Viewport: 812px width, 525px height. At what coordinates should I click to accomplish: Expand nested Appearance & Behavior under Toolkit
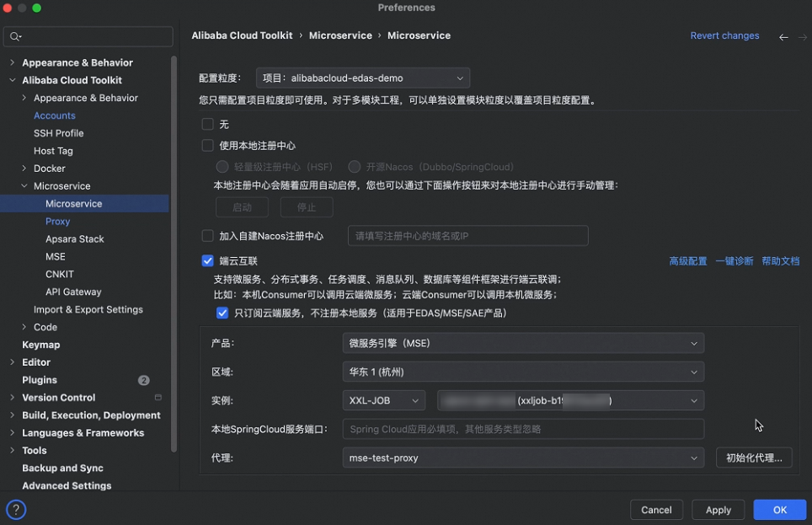(24, 98)
